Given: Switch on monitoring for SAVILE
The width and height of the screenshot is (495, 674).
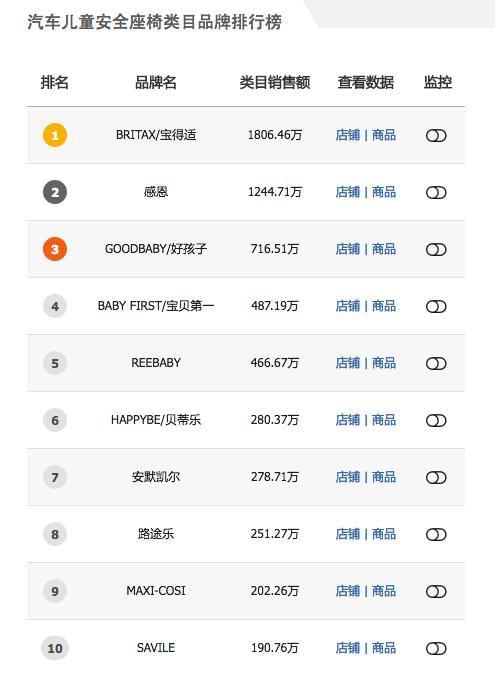Looking at the screenshot, I should [436, 649].
